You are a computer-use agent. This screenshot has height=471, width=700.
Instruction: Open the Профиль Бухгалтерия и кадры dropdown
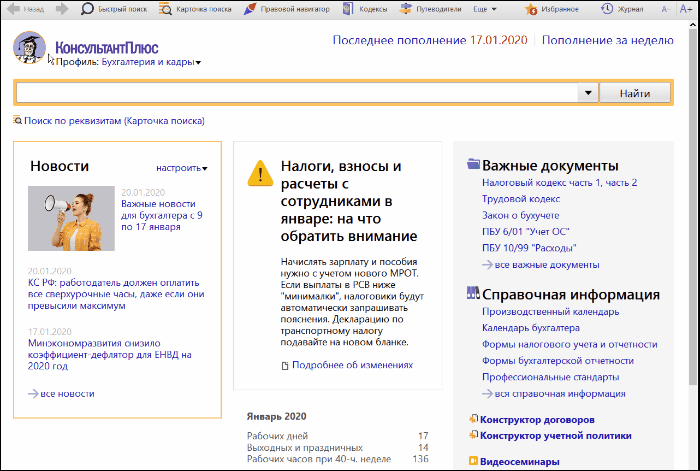pyautogui.click(x=151, y=62)
